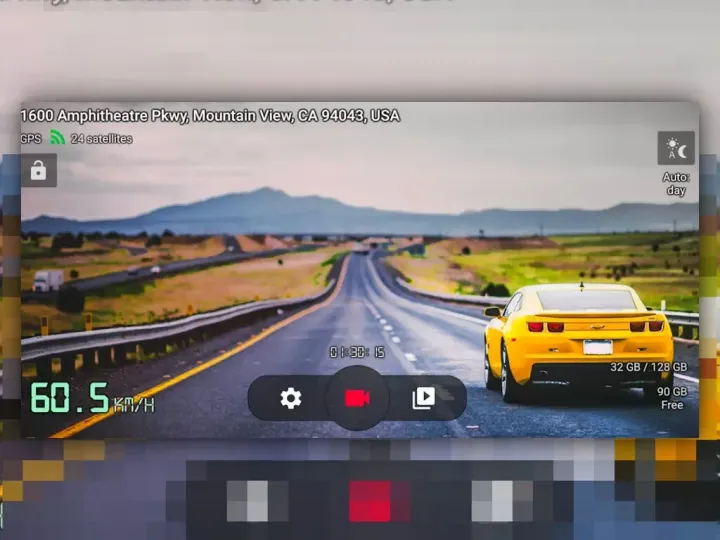The width and height of the screenshot is (720, 540).
Task: Click the 01:30:15 recording timer
Action: click(357, 352)
